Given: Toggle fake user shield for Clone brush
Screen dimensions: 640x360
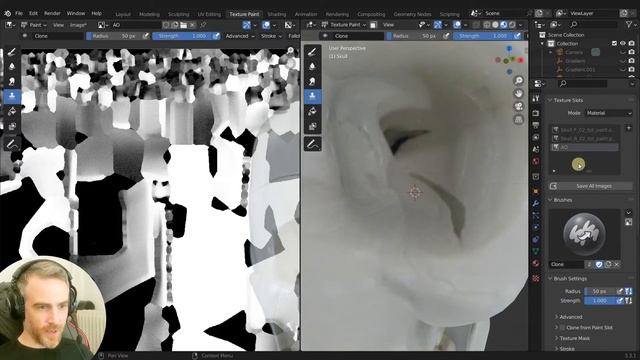Looking at the screenshot, I should point(599,264).
